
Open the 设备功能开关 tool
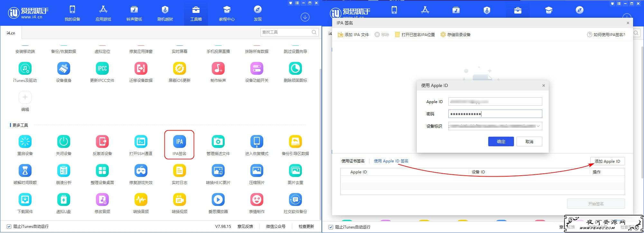point(257,68)
